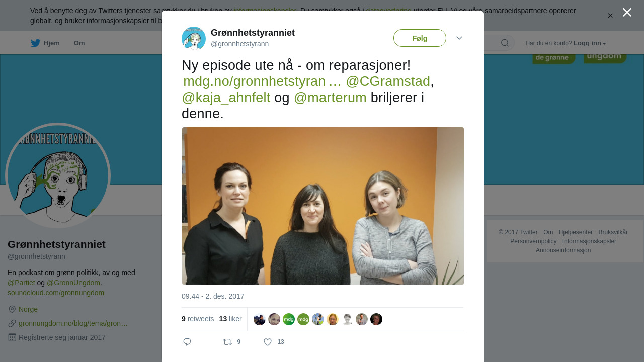The height and width of the screenshot is (362, 644).
Task: Open the @CGramstad mention
Action: 388,81
